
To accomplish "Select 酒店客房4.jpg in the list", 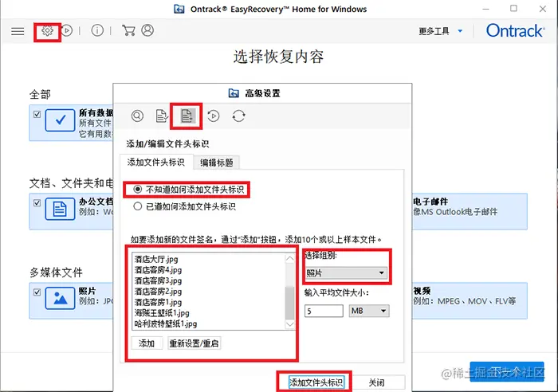I will pyautogui.click(x=159, y=270).
